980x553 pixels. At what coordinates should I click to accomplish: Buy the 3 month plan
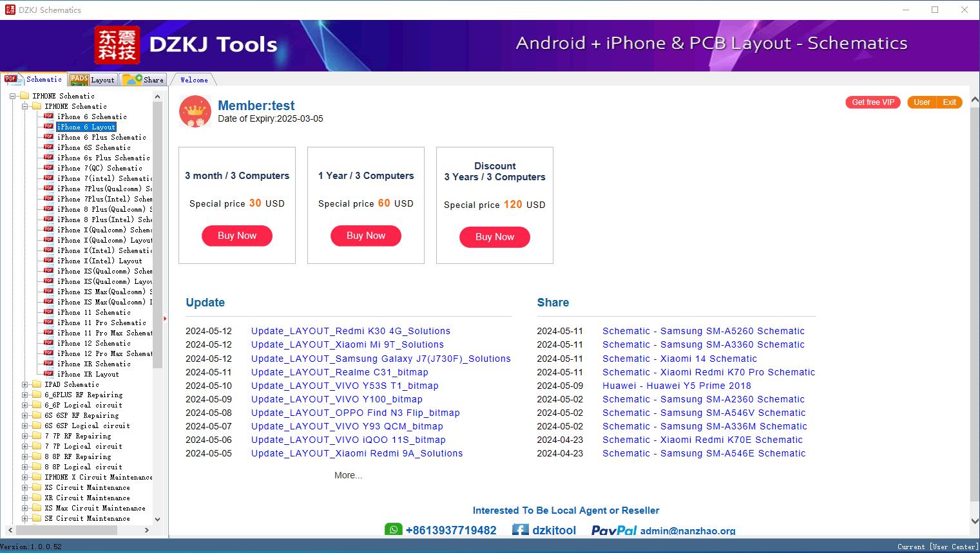point(237,236)
